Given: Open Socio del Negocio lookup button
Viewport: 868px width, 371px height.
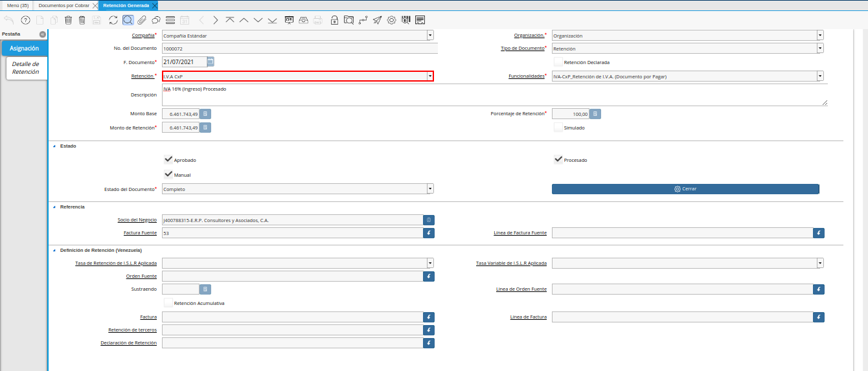Looking at the screenshot, I should coord(429,220).
